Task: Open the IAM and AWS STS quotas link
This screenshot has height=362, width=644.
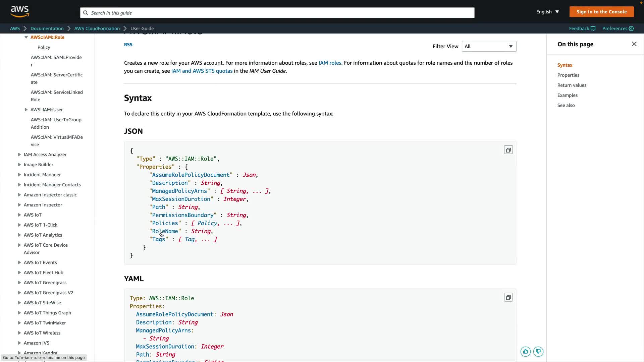Action: tap(202, 71)
